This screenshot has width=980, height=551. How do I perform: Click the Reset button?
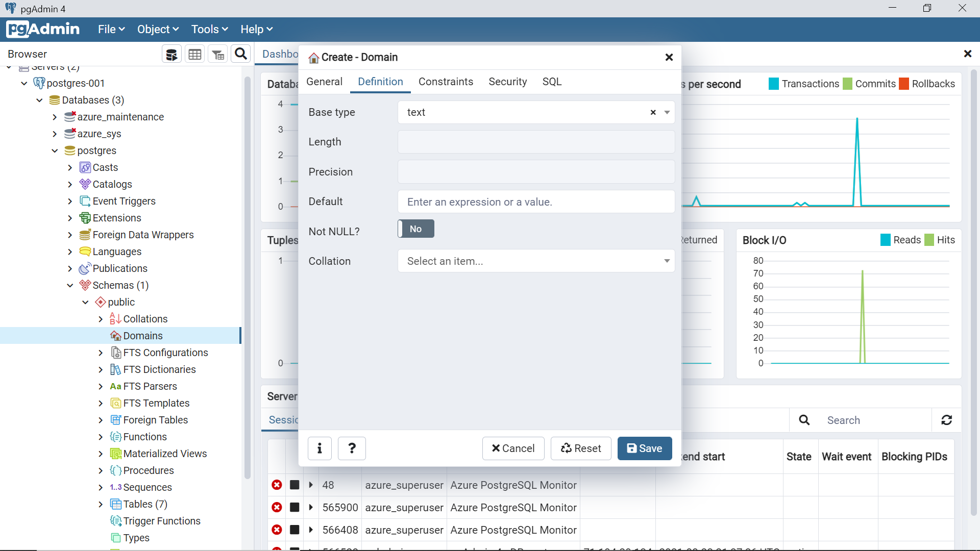click(x=581, y=448)
